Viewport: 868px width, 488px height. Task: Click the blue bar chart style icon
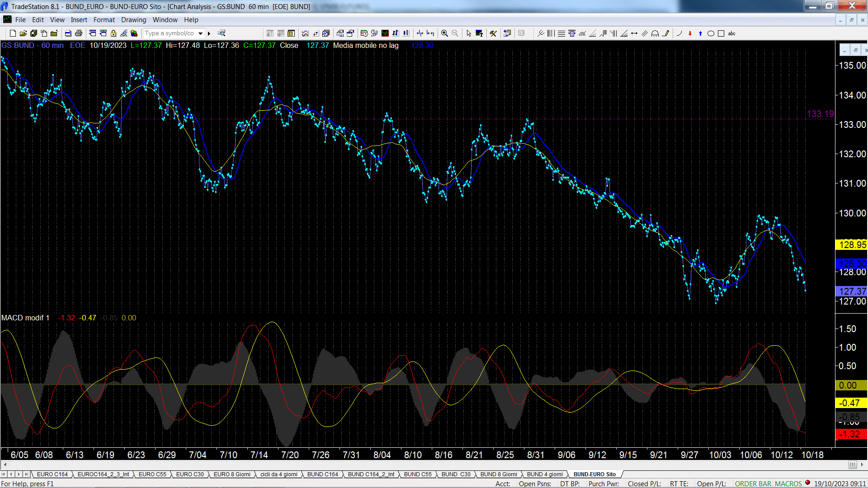(x=395, y=33)
